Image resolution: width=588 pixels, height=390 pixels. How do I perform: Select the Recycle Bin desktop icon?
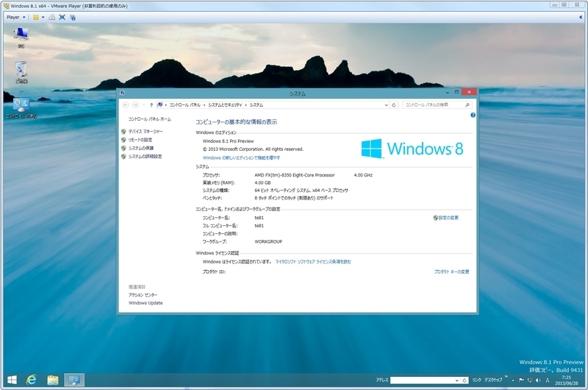click(x=21, y=72)
